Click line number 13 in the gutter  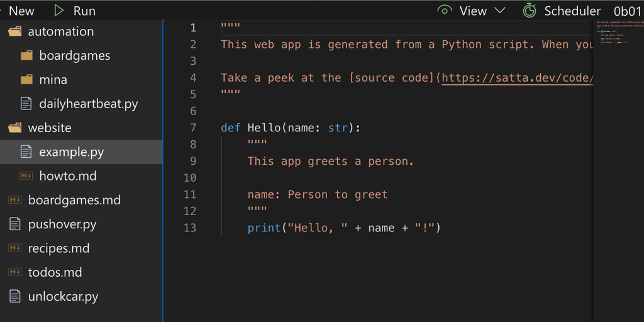coord(189,228)
